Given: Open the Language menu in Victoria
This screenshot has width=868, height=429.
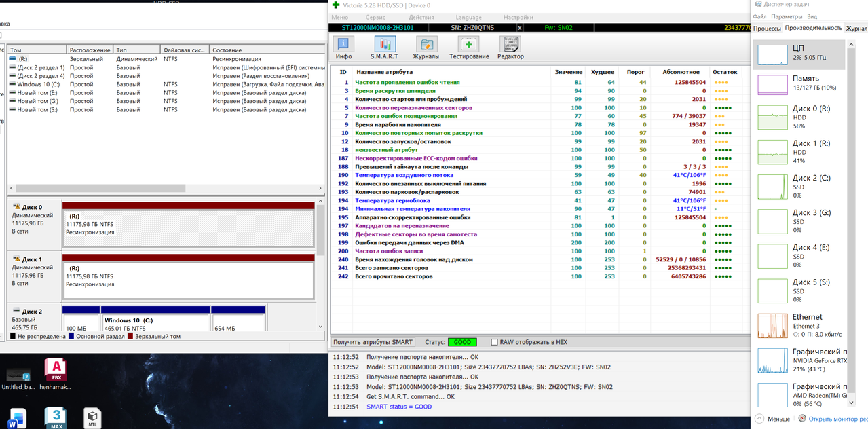Looking at the screenshot, I should click(x=469, y=17).
